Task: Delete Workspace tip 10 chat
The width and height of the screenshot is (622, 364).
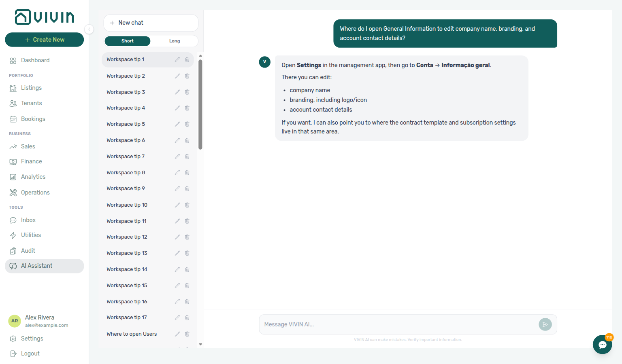Action: click(187, 205)
